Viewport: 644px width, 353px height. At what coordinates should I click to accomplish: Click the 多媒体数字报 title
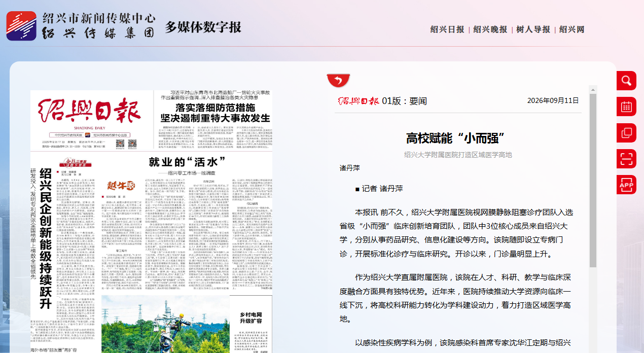tap(203, 27)
